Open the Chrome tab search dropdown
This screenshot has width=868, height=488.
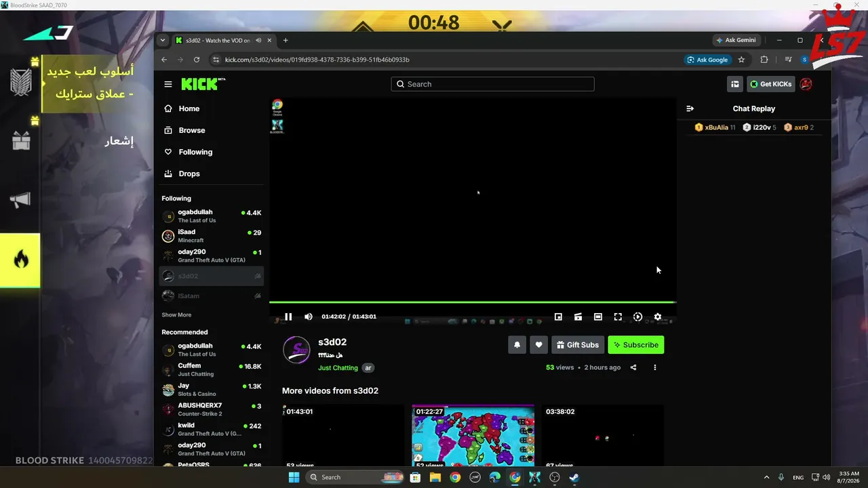[162, 40]
